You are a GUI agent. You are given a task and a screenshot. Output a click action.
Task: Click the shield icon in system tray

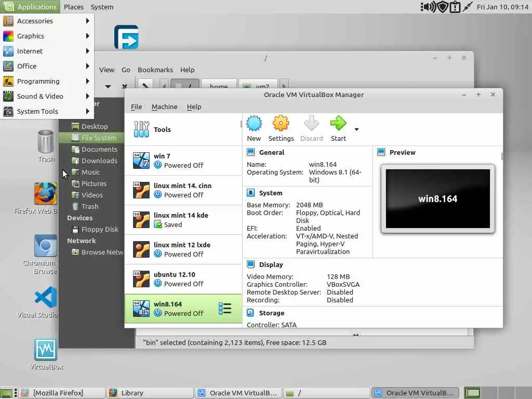coord(443,7)
